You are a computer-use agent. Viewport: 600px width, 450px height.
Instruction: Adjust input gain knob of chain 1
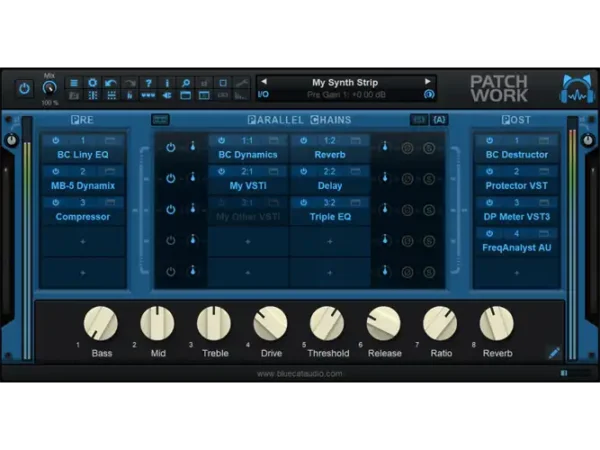[193, 146]
